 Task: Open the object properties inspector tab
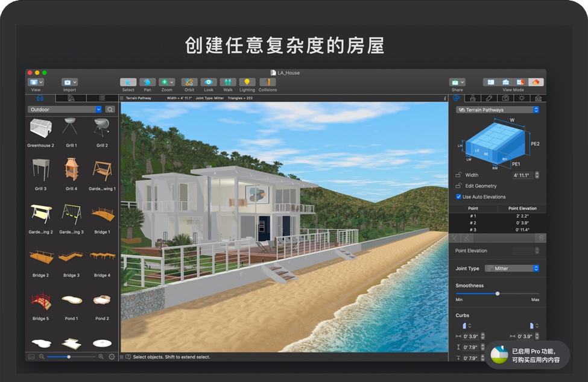457,98
